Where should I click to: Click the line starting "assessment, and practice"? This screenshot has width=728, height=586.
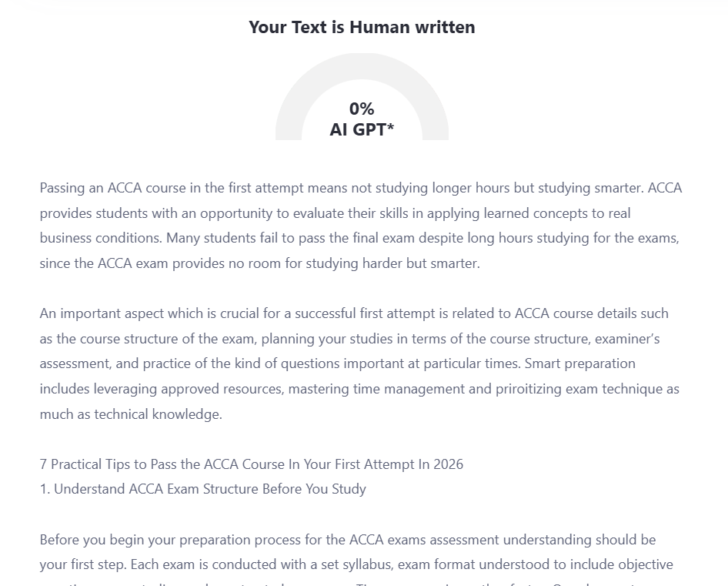(x=337, y=363)
